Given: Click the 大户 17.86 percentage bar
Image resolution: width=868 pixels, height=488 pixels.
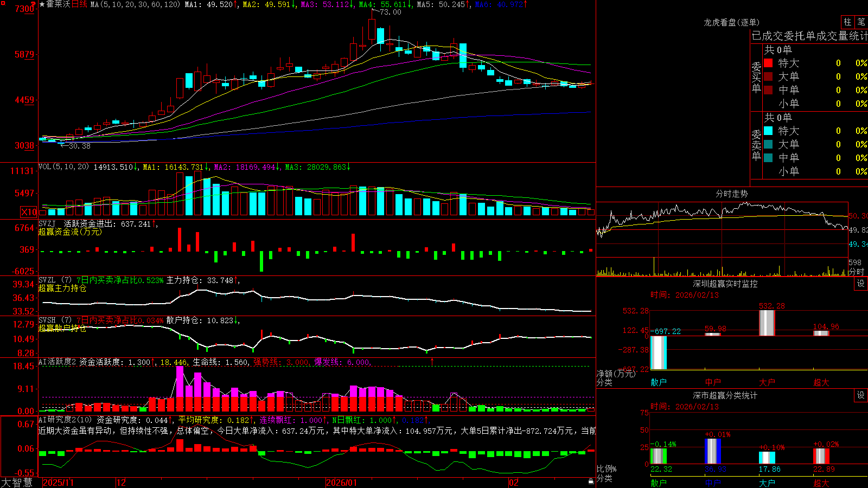Looking at the screenshot, I should point(767,457).
